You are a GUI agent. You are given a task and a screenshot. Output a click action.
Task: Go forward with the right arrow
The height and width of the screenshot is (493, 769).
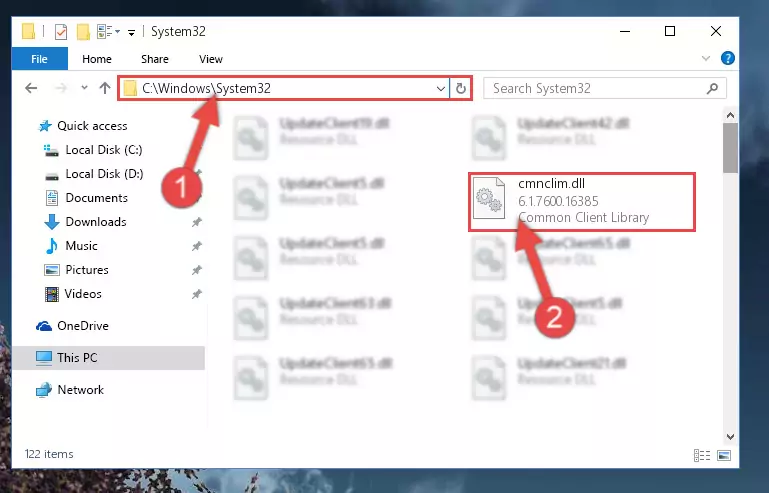[61, 88]
